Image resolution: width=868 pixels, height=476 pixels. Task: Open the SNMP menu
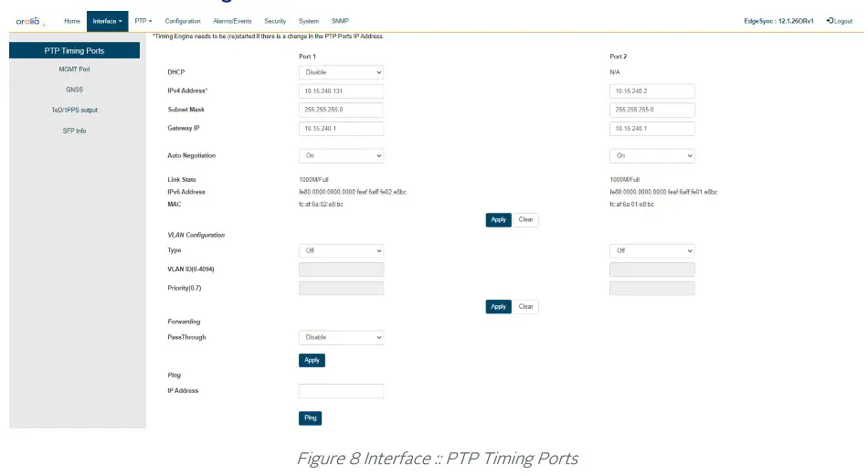340,21
